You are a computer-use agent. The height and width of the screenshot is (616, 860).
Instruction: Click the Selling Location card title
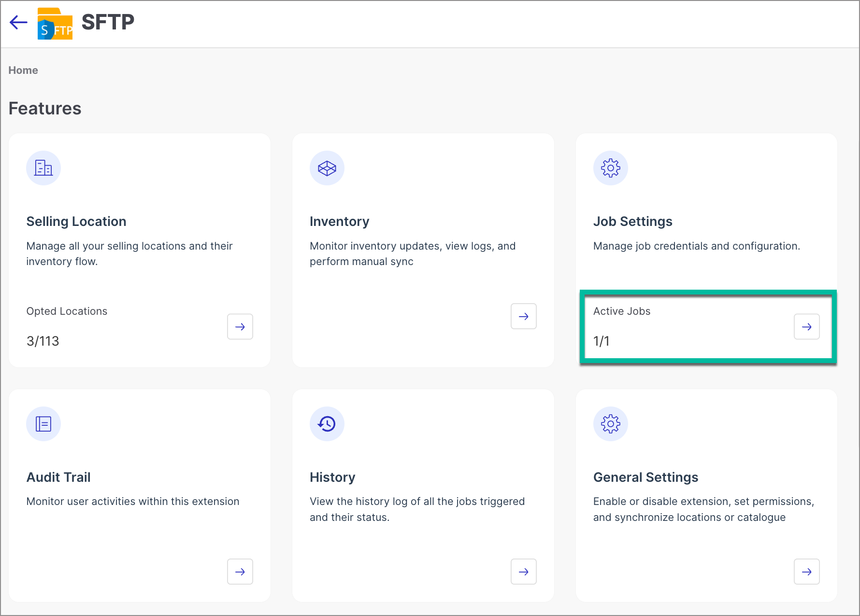pos(76,222)
